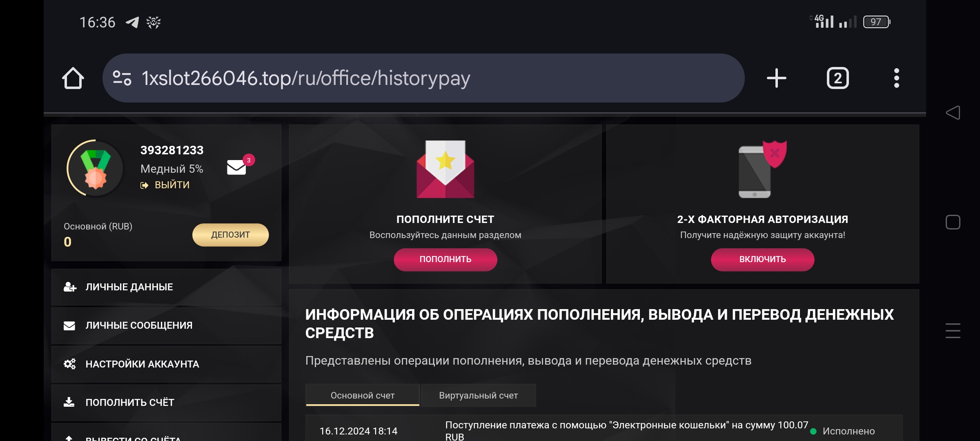This screenshot has height=441, width=980.
Task: Tap the browser home icon
Action: tap(73, 78)
